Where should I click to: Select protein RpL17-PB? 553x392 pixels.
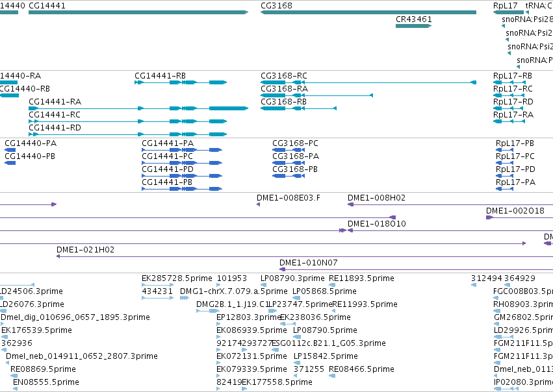[x=504, y=150]
